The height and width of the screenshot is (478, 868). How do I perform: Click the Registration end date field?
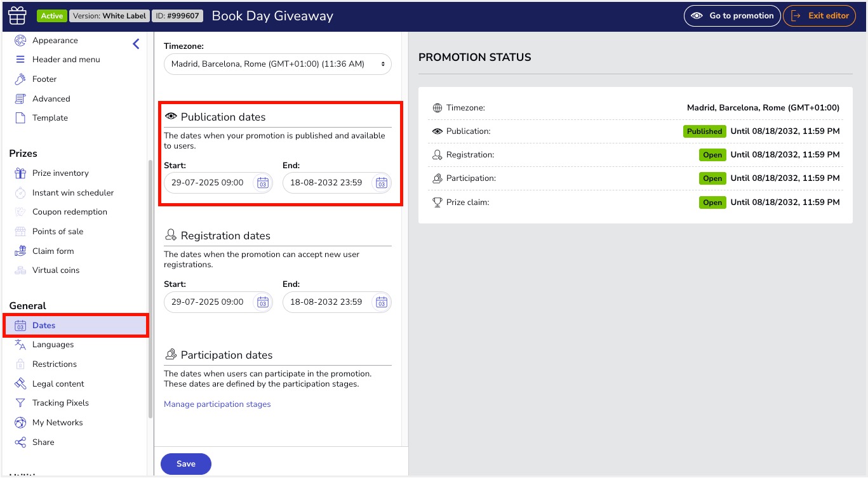click(326, 302)
